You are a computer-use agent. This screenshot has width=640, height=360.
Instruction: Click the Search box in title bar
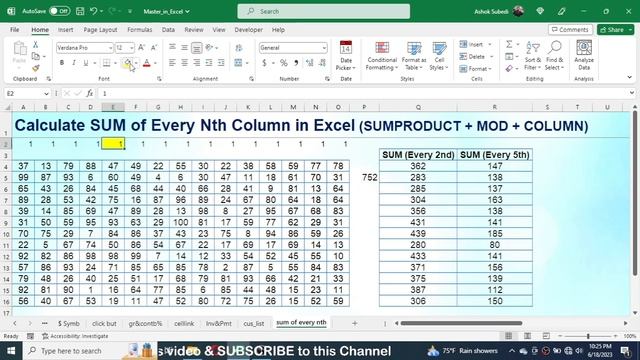(x=324, y=11)
